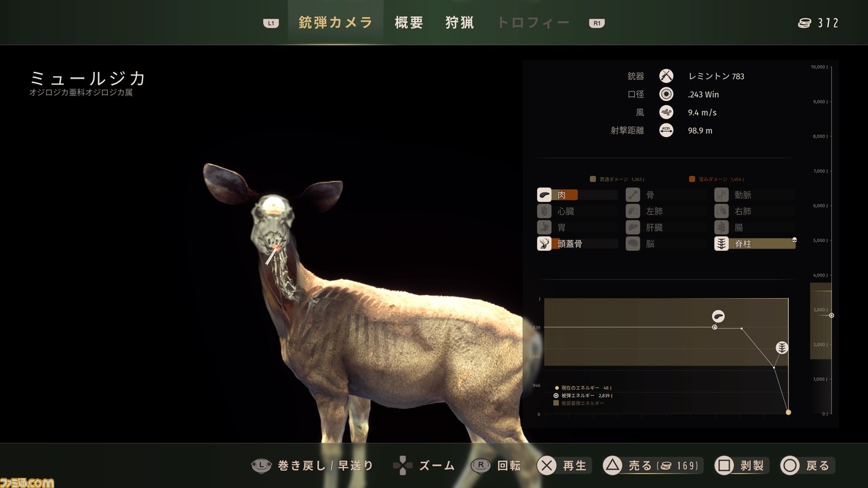Click the 2,839 J marker on the energy scale
Image resolution: width=868 pixels, height=488 pixels.
click(831, 315)
